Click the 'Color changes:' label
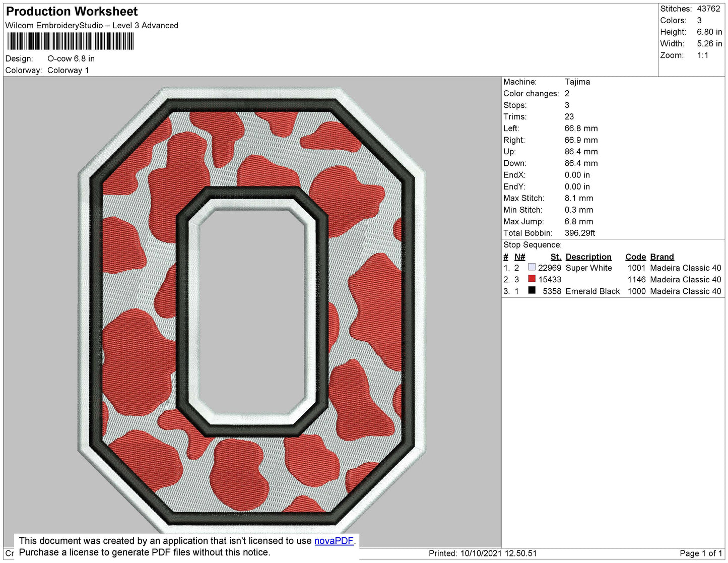The image size is (728, 563). coord(531,93)
